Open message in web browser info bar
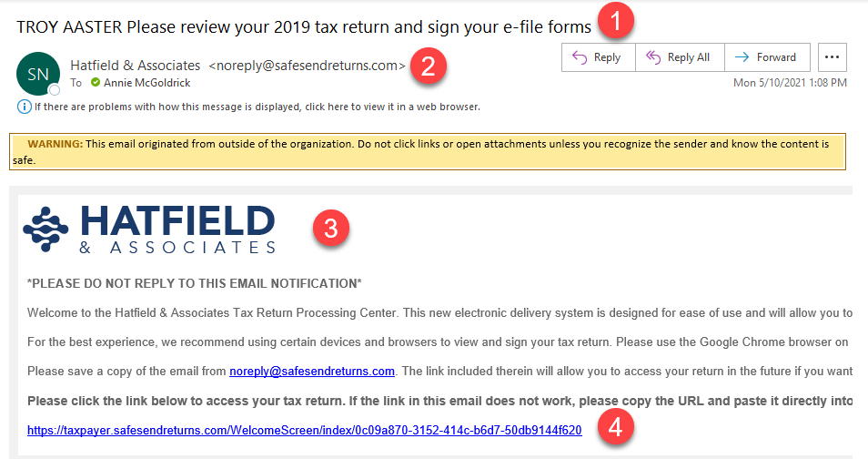 tap(257, 107)
